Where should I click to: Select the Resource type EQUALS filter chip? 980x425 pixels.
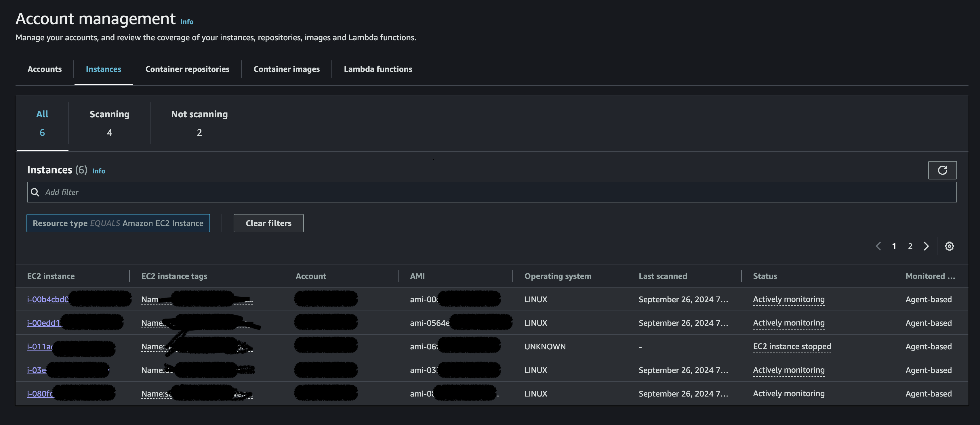point(118,223)
